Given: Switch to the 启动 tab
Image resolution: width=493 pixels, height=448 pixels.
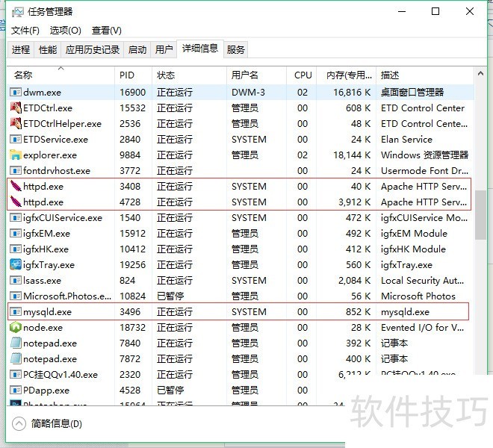Looking at the screenshot, I should [137, 50].
